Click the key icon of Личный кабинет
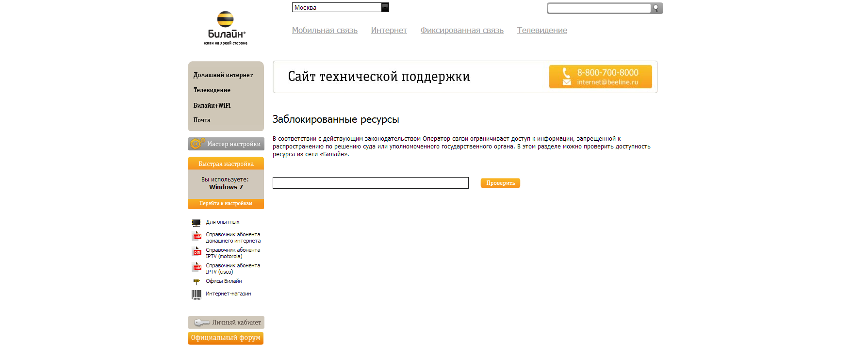 [x=201, y=323]
